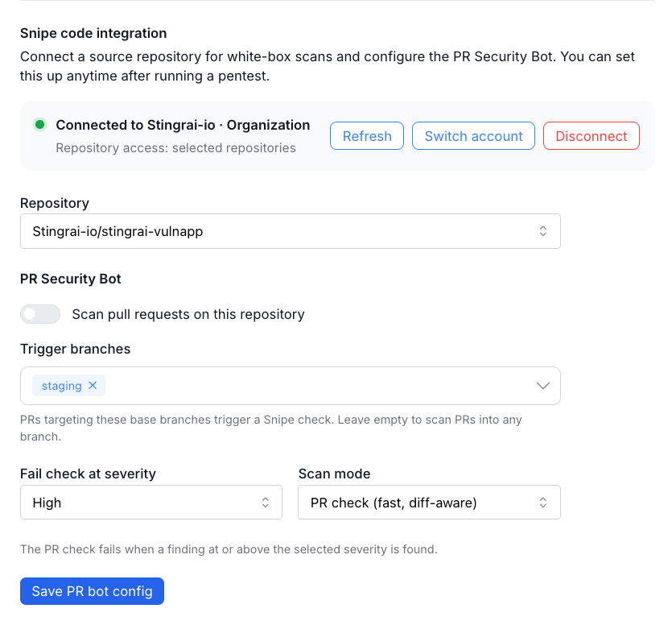
Task: Click the Scan pull requests label text
Action: [188, 314]
